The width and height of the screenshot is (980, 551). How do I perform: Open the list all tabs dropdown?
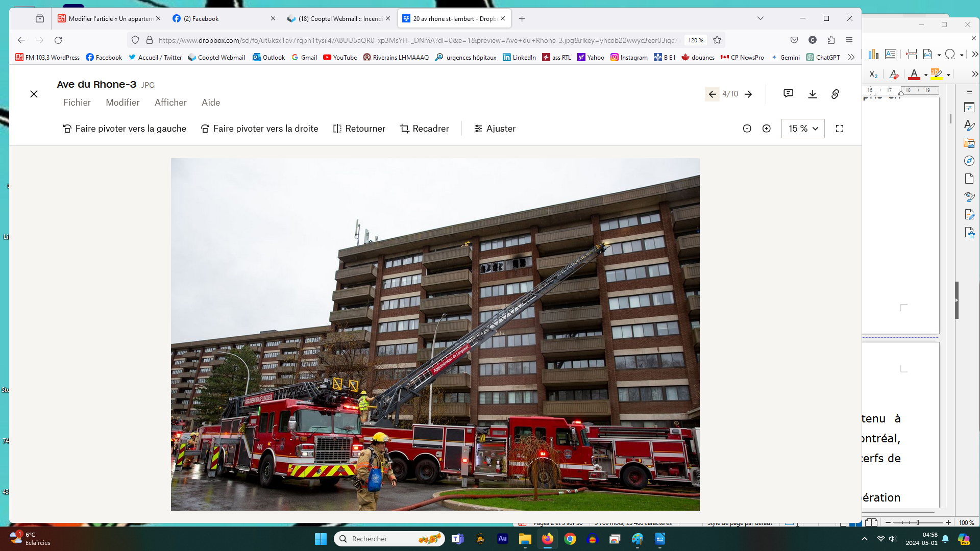pos(760,18)
